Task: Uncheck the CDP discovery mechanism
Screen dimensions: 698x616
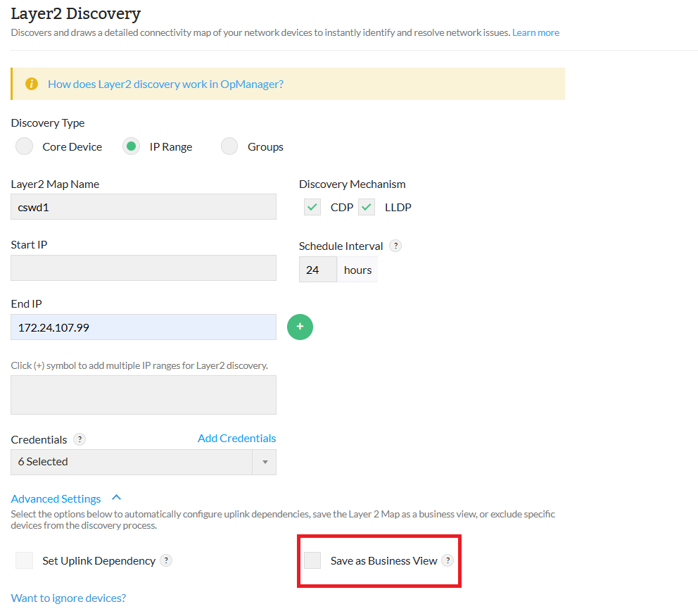Action: [312, 208]
